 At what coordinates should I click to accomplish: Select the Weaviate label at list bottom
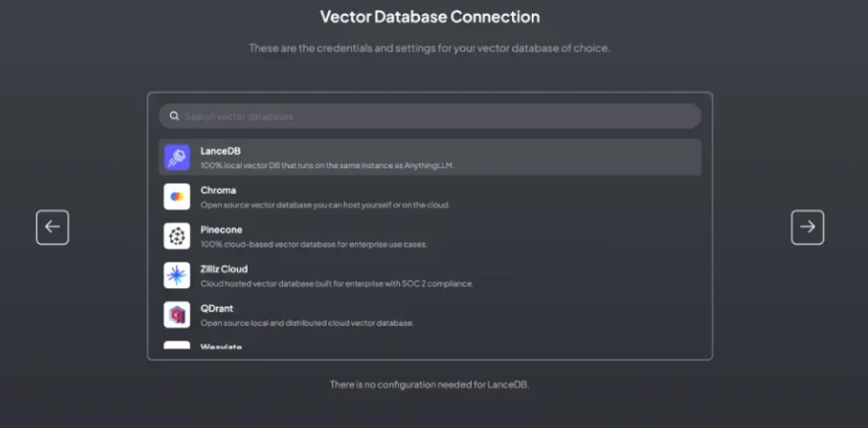point(221,346)
